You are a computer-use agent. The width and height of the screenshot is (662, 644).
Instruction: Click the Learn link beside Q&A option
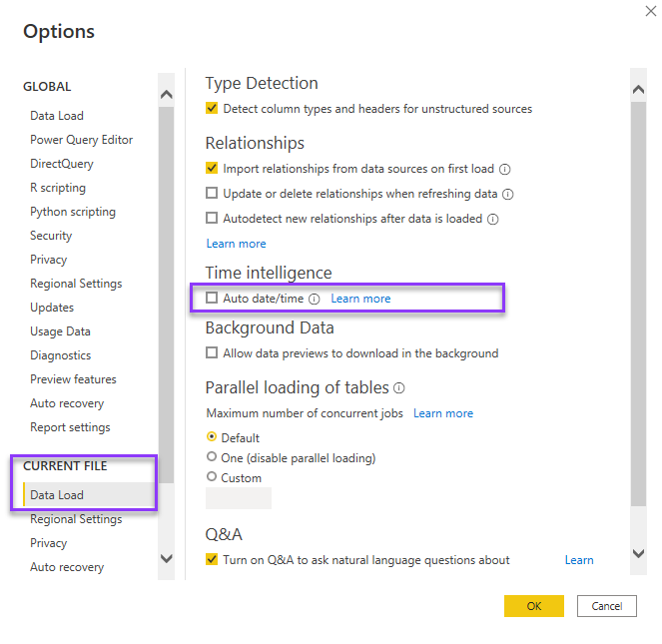(x=579, y=560)
